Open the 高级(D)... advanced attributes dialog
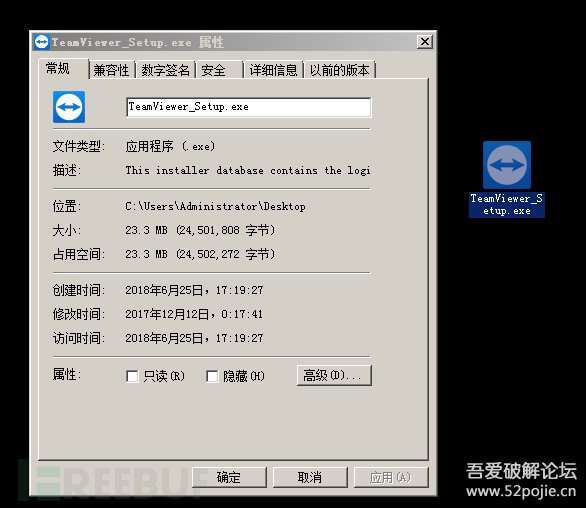The image size is (586, 508). [334, 375]
